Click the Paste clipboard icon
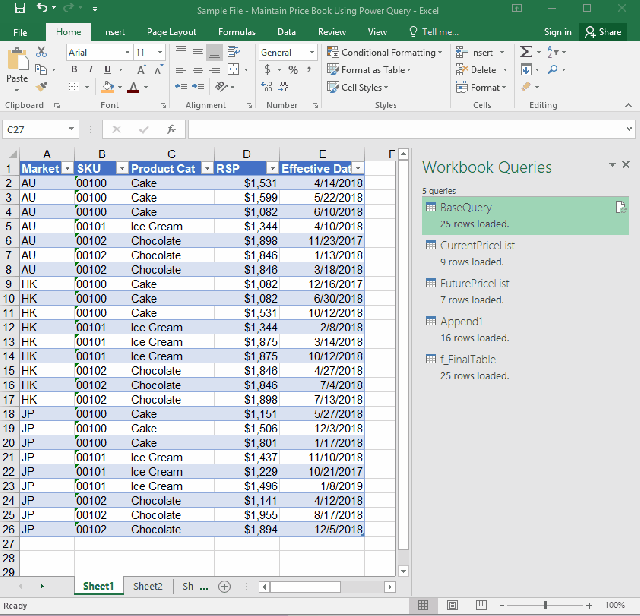This screenshot has width=640, height=616. tap(17, 59)
